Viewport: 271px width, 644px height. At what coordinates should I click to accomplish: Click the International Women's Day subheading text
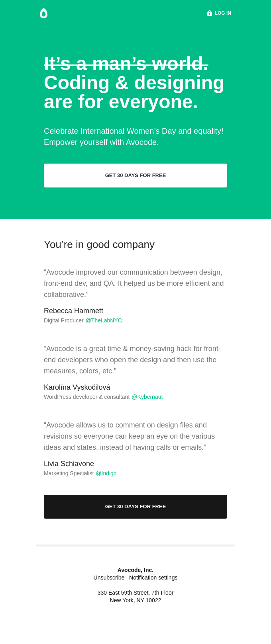click(x=134, y=137)
